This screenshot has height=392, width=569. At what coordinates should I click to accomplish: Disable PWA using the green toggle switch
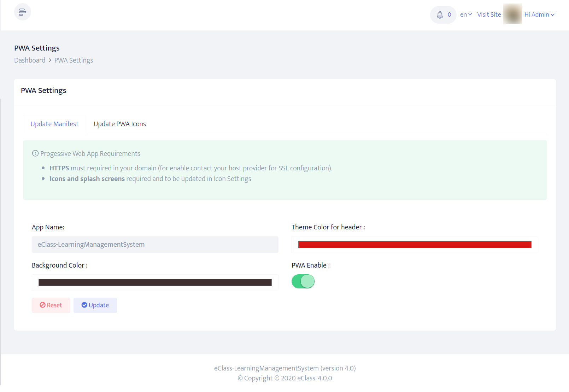(303, 281)
